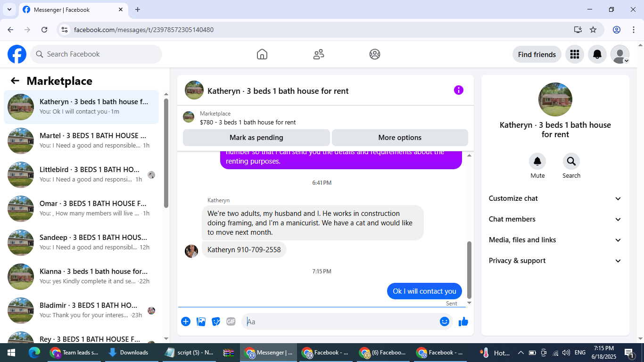Open the Chrome profile icon

pyautogui.click(x=617, y=30)
